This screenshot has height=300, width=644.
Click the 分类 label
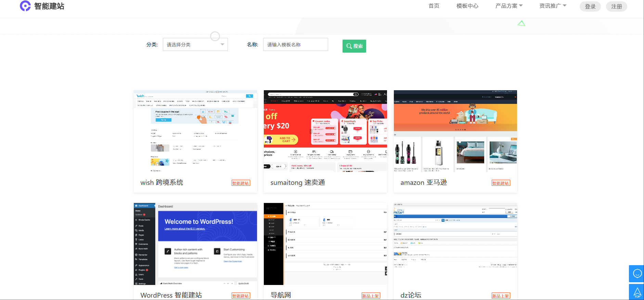point(152,44)
